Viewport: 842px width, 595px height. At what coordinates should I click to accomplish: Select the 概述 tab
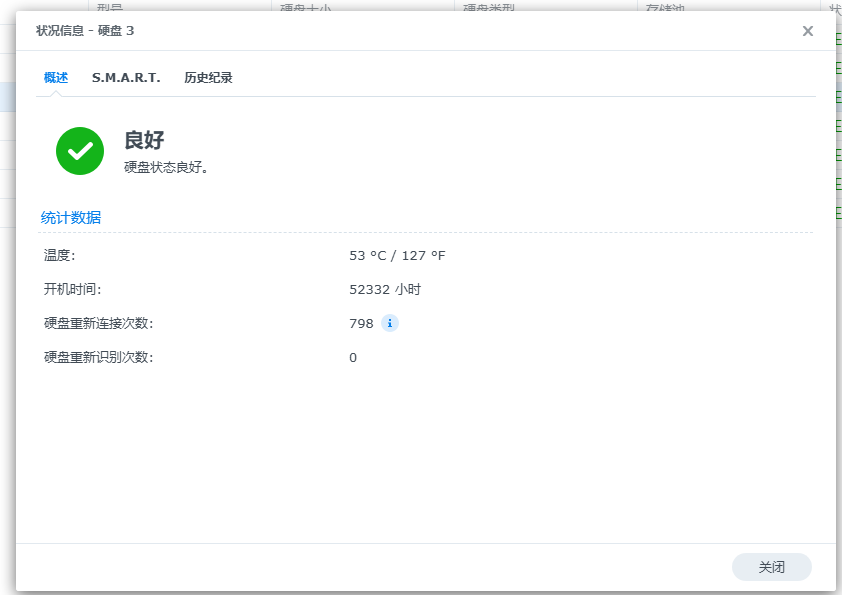click(56, 78)
